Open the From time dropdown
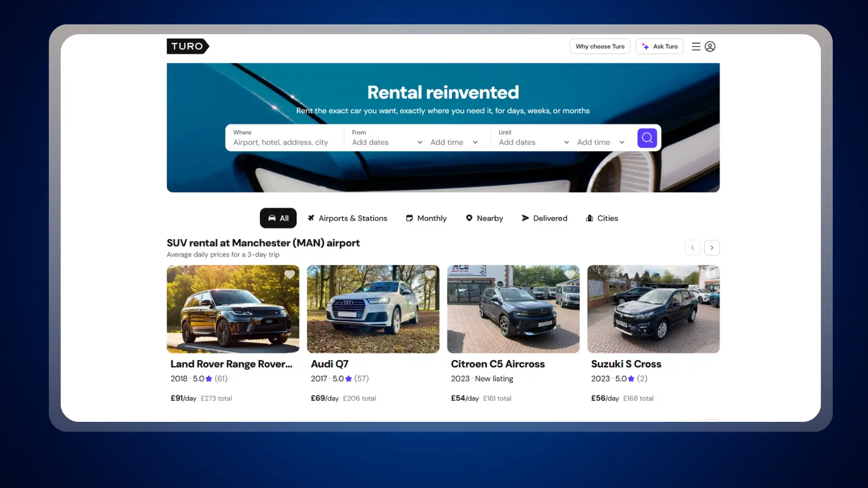 click(x=454, y=142)
